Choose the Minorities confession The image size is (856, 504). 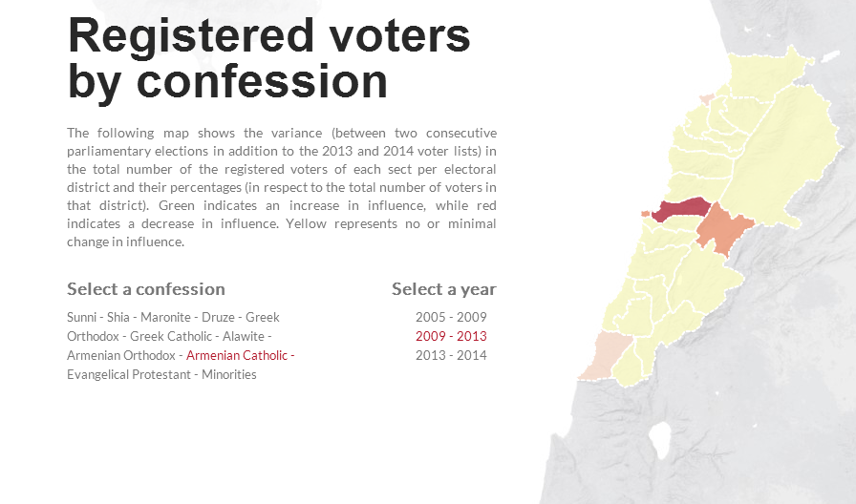(229, 374)
